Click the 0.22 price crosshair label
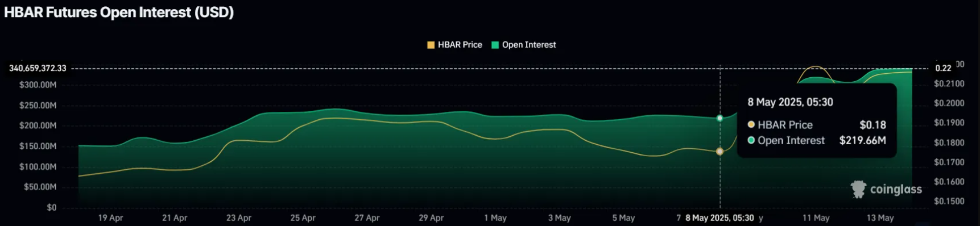This screenshot has width=980, height=226. point(943,68)
